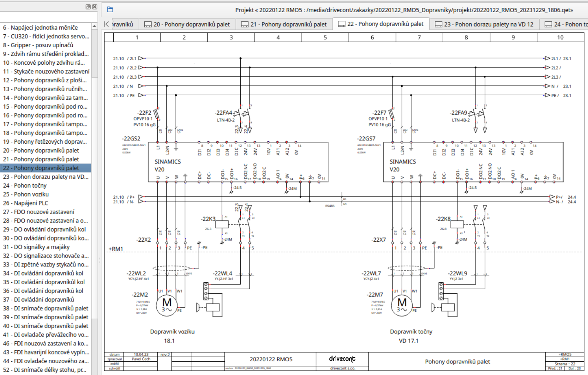Click the folio list scroll up arrow

(94, 26)
